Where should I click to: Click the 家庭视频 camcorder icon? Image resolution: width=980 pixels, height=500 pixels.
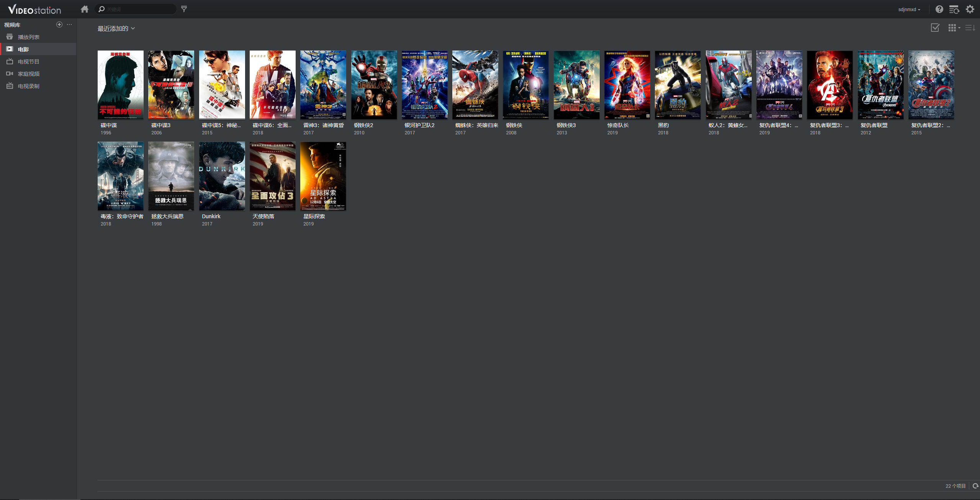click(10, 74)
